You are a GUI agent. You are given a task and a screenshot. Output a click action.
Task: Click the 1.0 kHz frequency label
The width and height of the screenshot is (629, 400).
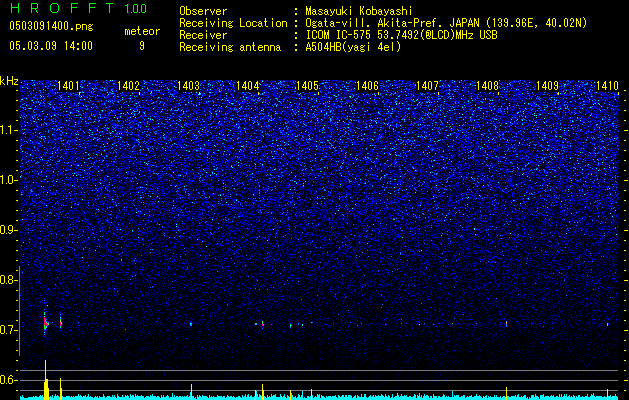click(8, 180)
